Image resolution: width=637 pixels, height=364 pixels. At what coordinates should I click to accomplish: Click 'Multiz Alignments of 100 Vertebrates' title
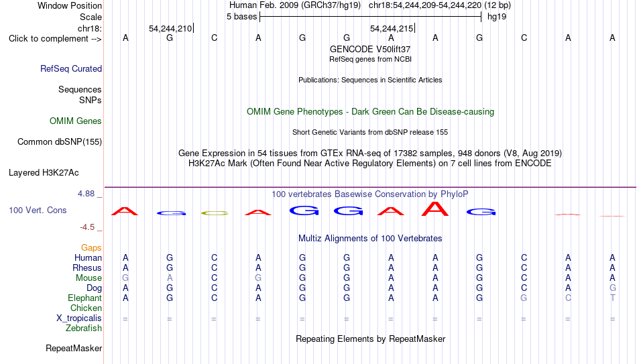[370, 239]
